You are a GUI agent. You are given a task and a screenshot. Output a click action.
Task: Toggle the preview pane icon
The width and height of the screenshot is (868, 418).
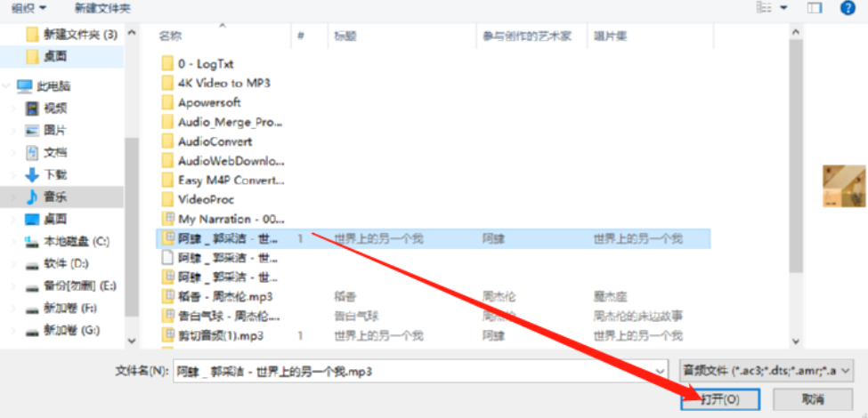tap(815, 8)
